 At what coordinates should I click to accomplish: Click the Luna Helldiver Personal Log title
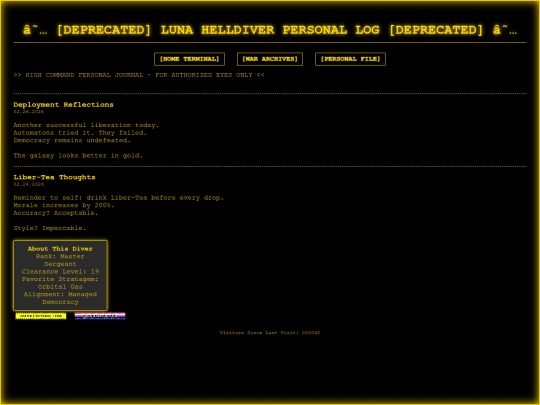(270, 30)
